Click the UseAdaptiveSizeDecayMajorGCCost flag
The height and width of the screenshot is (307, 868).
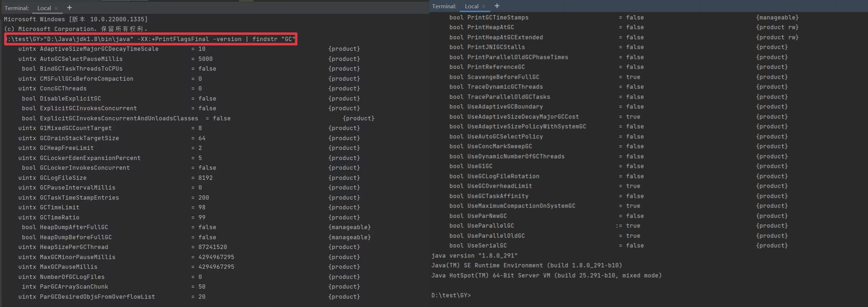(x=523, y=116)
